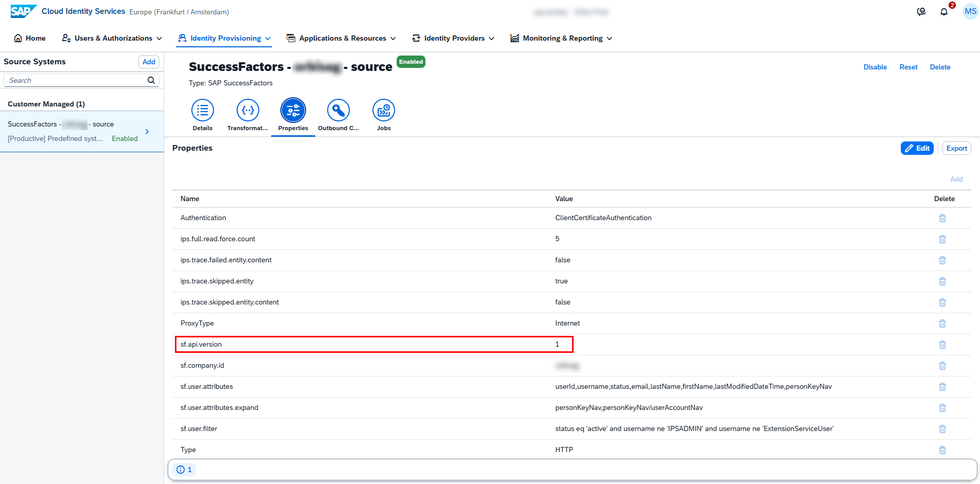Screen dimensions: 980x484
Task: Edit the properties
Action: tap(917, 148)
